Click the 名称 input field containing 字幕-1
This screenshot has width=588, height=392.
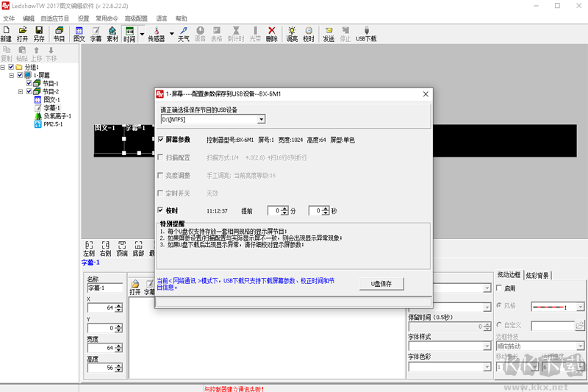coord(105,288)
